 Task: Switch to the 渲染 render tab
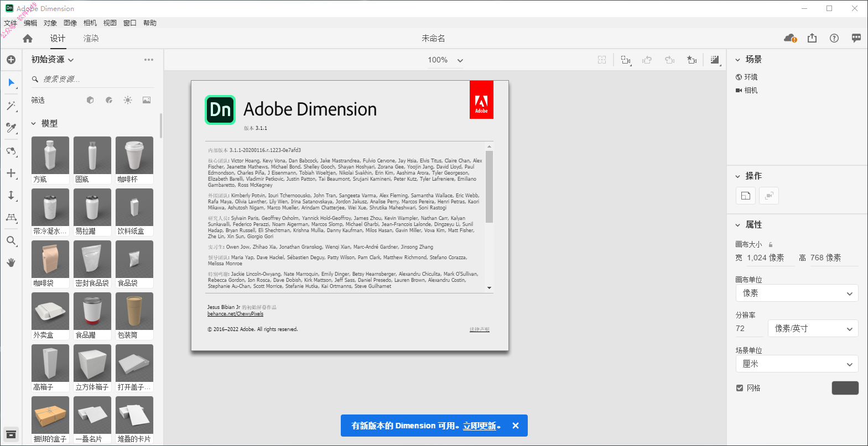(91, 38)
